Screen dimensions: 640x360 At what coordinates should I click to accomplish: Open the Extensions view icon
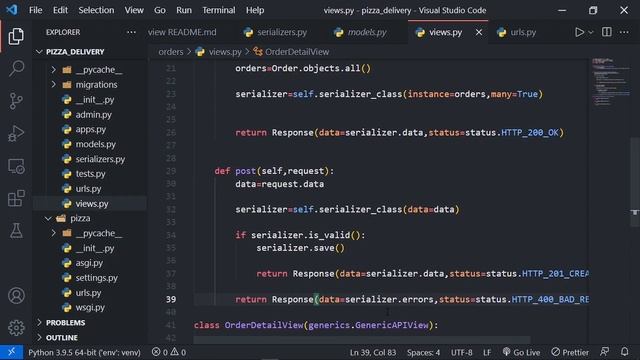16,198
